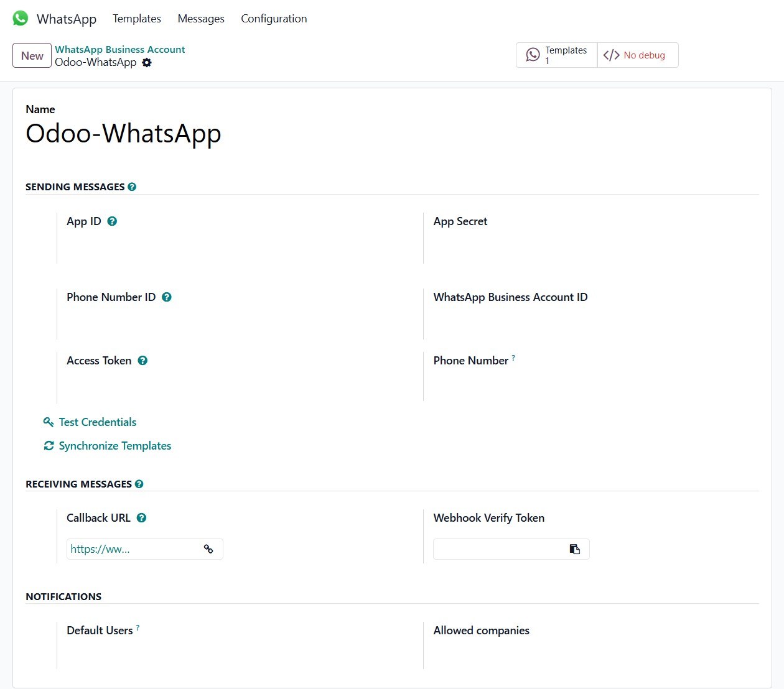Open the gear actions menu beside Odoo-WhatsApp
The image size is (784, 689).
tap(147, 63)
